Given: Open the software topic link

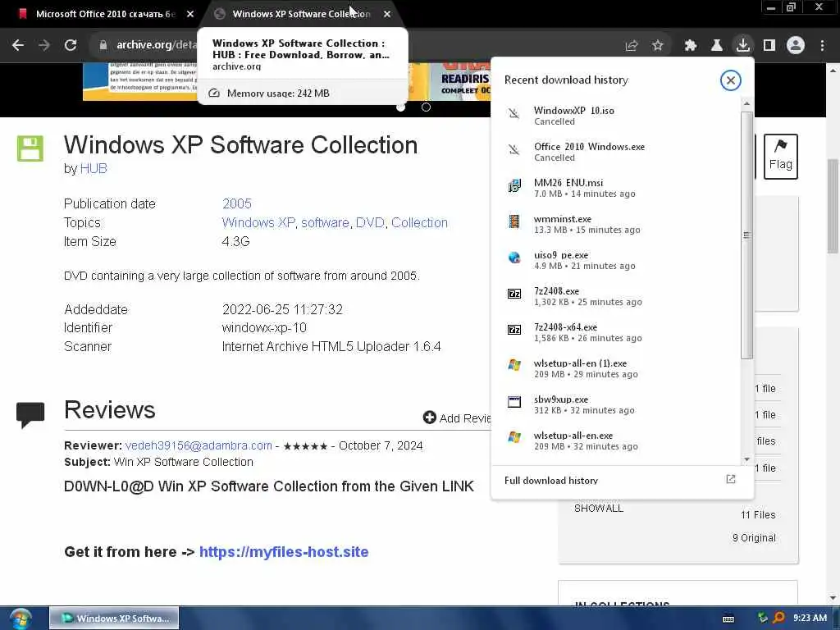Looking at the screenshot, I should (325, 222).
